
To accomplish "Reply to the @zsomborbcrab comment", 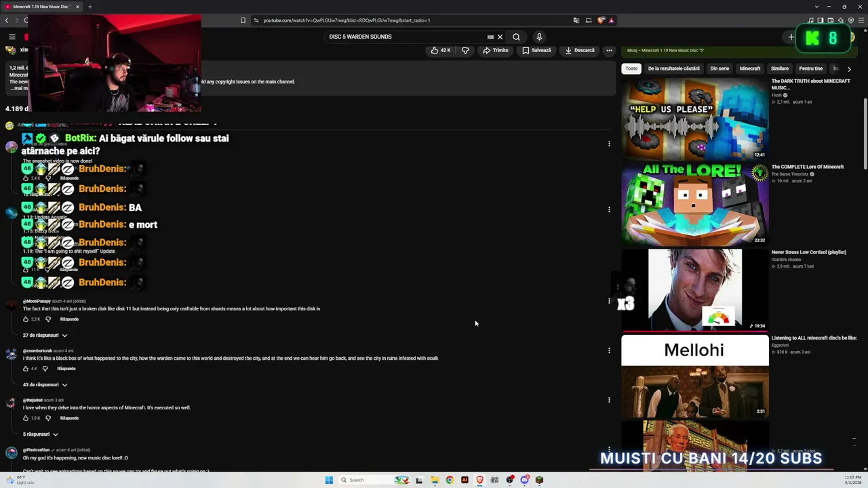I will pyautogui.click(x=66, y=369).
